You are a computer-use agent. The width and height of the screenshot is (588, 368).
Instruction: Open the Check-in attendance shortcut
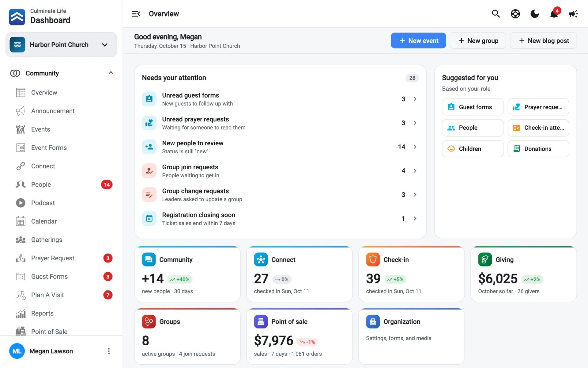[538, 128]
